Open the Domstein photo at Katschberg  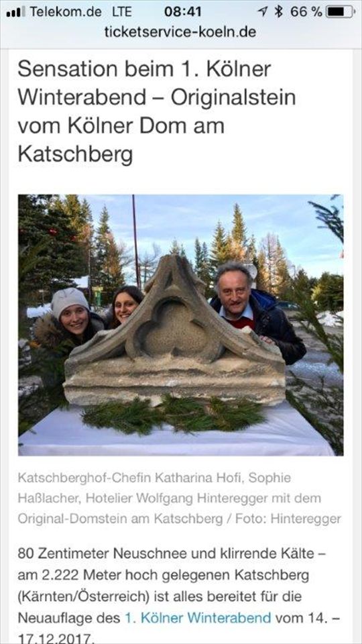(x=180, y=325)
